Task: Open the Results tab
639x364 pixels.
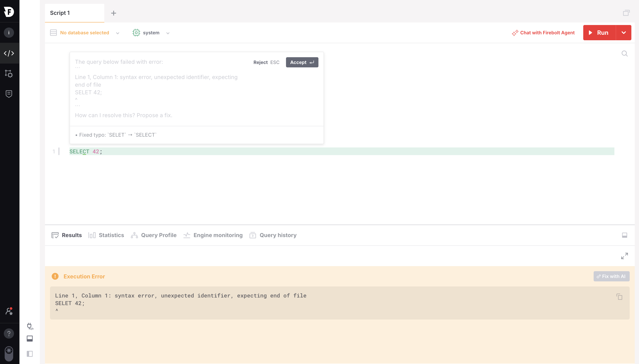Action: (67, 235)
